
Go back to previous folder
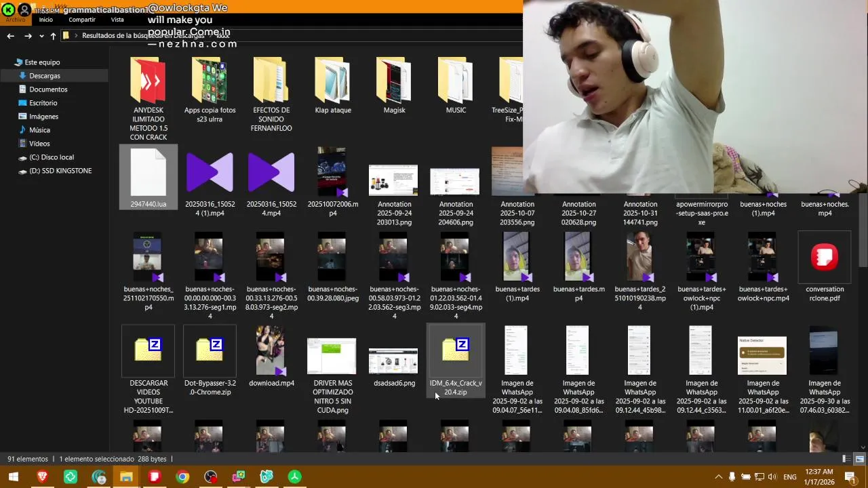click(10, 36)
